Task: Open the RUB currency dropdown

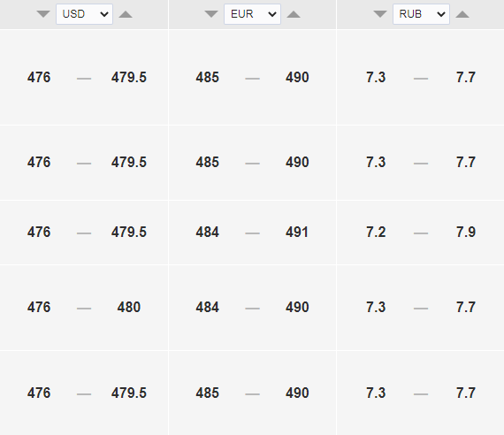Action: tap(421, 14)
